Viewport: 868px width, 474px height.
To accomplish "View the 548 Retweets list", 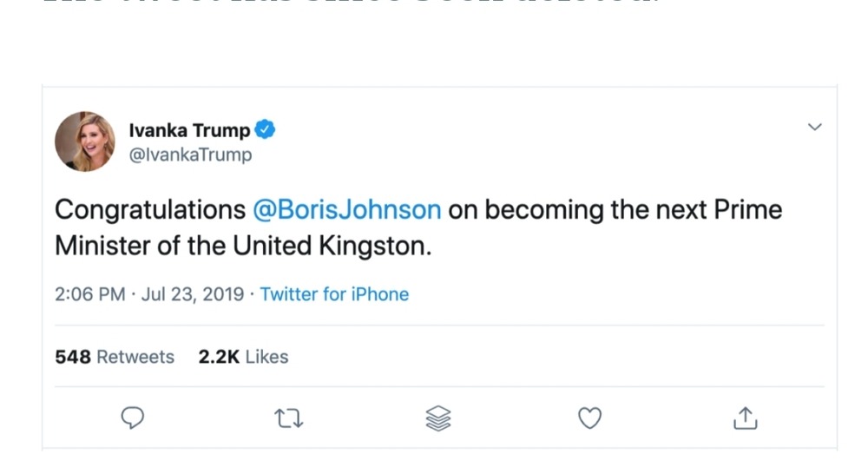I will (x=115, y=357).
